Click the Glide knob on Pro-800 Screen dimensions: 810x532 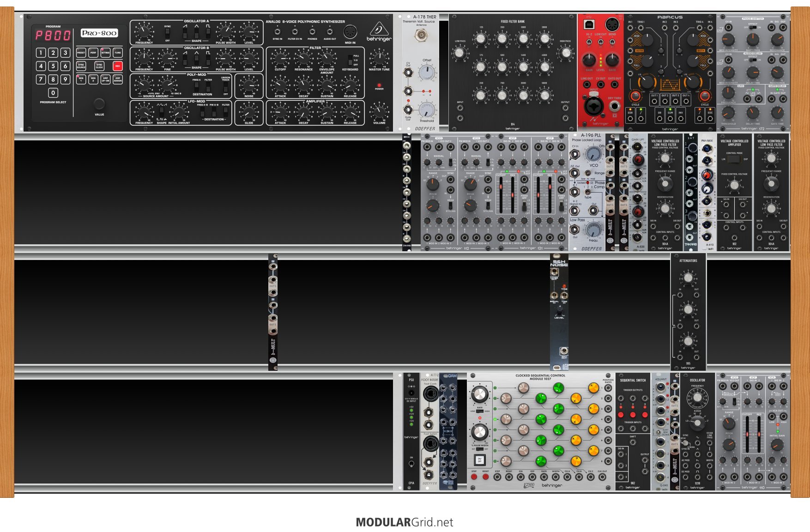(249, 112)
